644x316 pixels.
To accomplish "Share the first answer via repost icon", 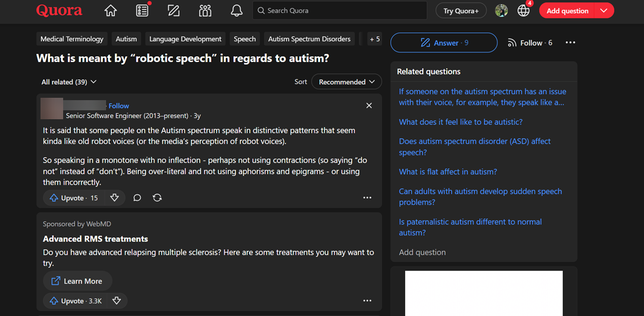I will point(157,198).
